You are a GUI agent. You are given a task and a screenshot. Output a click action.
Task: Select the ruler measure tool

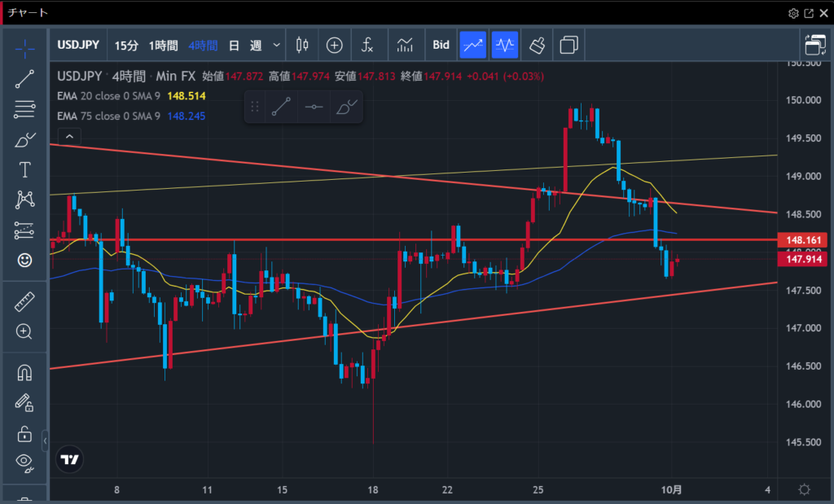pyautogui.click(x=24, y=302)
